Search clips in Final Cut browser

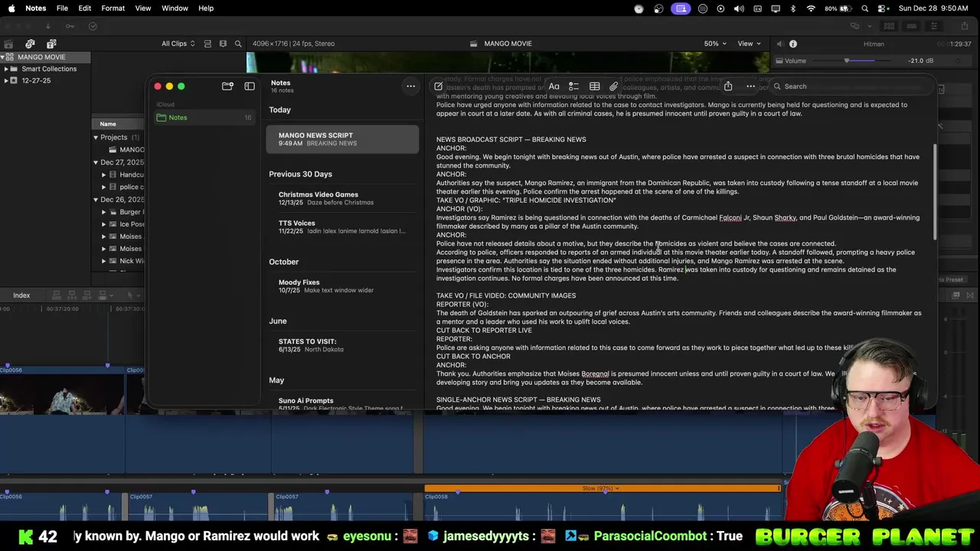pos(238,44)
